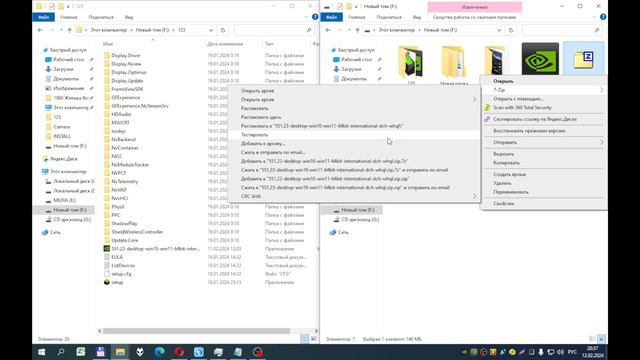Click File Explorer icon on taskbar
Image resolution: width=640 pixels, height=360 pixels.
[120, 352]
